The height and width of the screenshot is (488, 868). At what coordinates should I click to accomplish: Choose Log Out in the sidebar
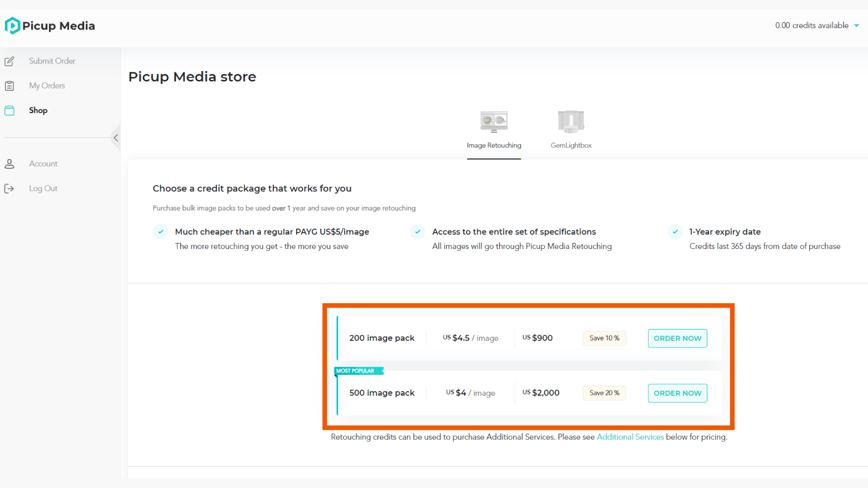click(x=43, y=188)
